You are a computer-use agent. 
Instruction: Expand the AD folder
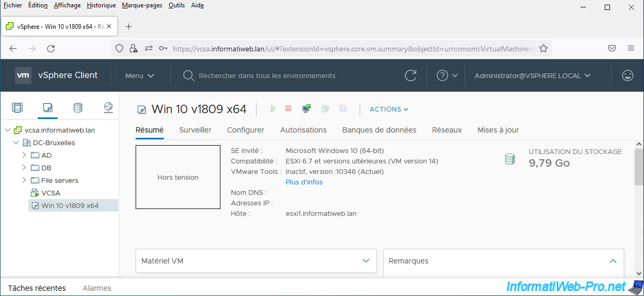[24, 155]
